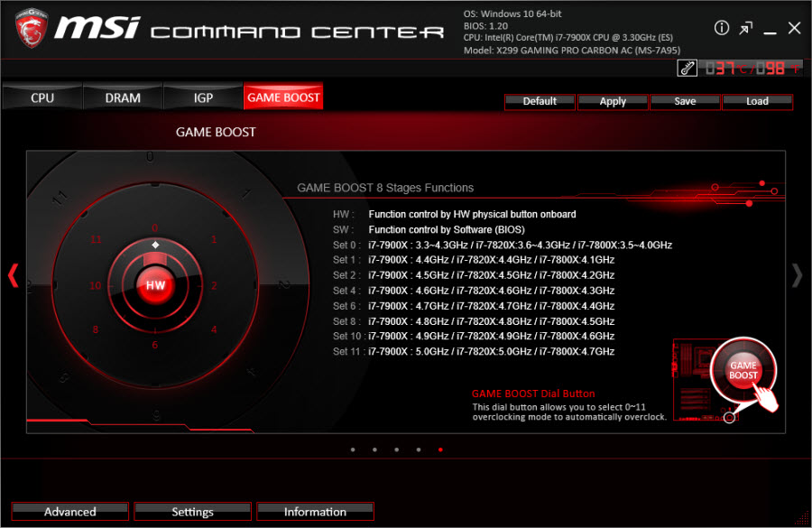812x528 pixels.
Task: Click the GAME BOOST dial illustration button
Action: pyautogui.click(x=743, y=370)
